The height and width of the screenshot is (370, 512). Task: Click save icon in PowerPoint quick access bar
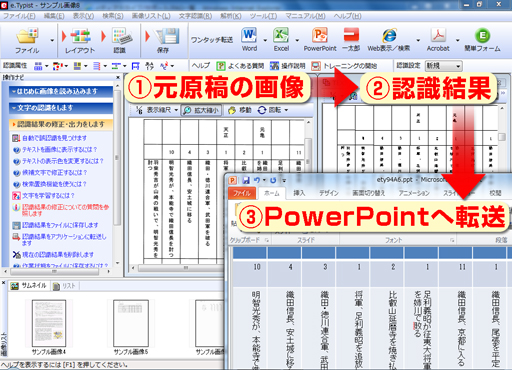246,180
